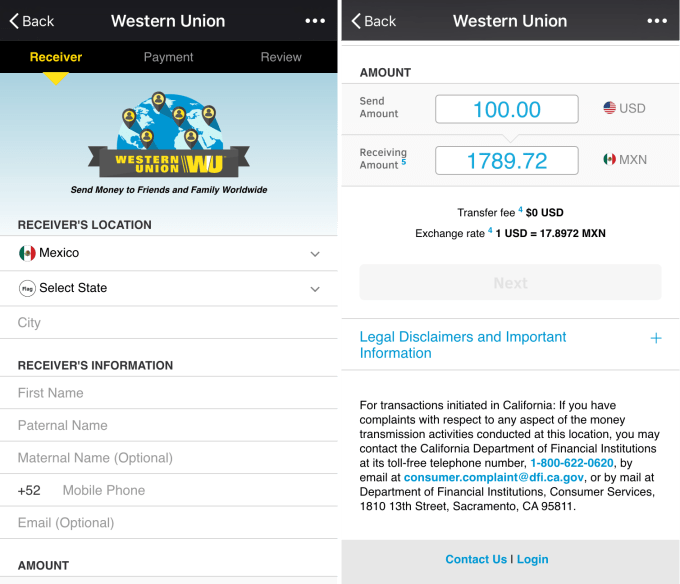Tap the Western Union globe logo
Image resolution: width=680 pixels, height=584 pixels.
169,135
